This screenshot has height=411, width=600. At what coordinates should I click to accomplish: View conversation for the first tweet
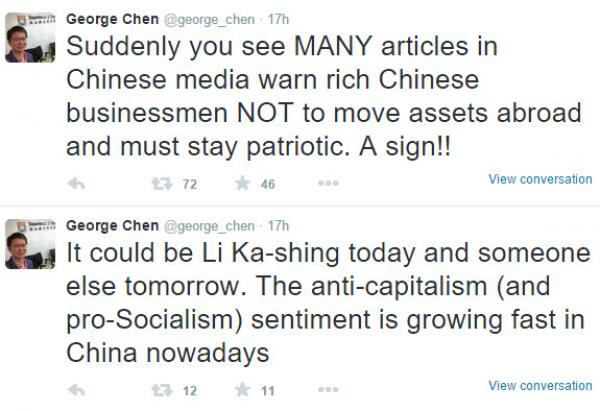click(540, 179)
